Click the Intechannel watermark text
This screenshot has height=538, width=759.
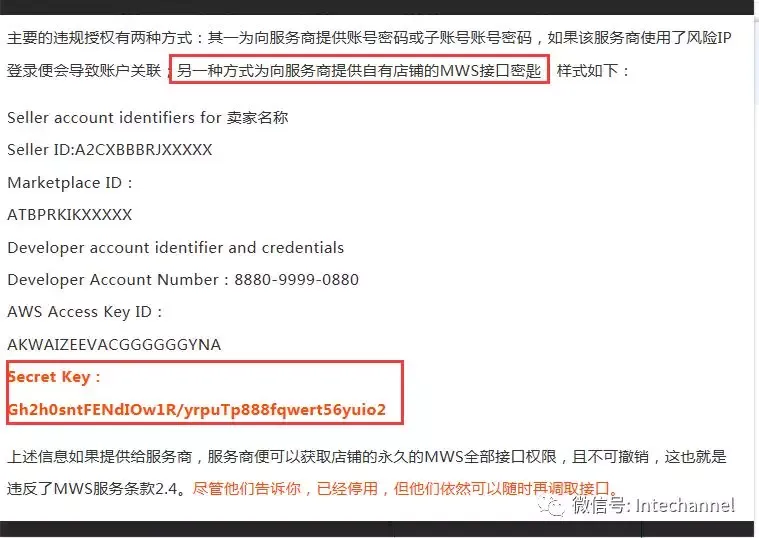[x=685, y=506]
